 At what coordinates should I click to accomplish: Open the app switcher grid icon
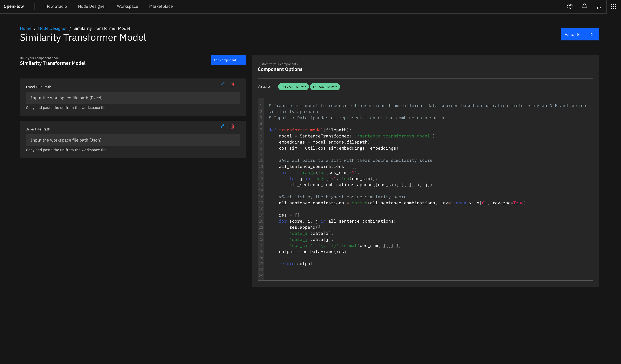(614, 6)
